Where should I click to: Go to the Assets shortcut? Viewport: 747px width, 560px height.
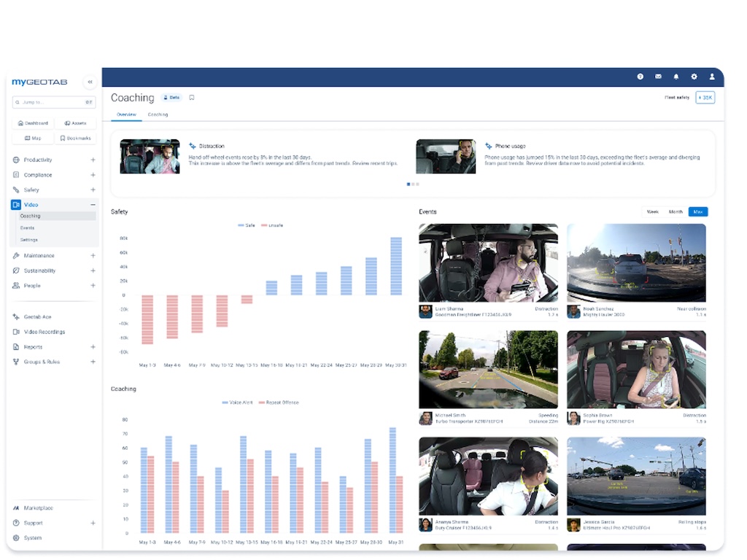tap(75, 123)
